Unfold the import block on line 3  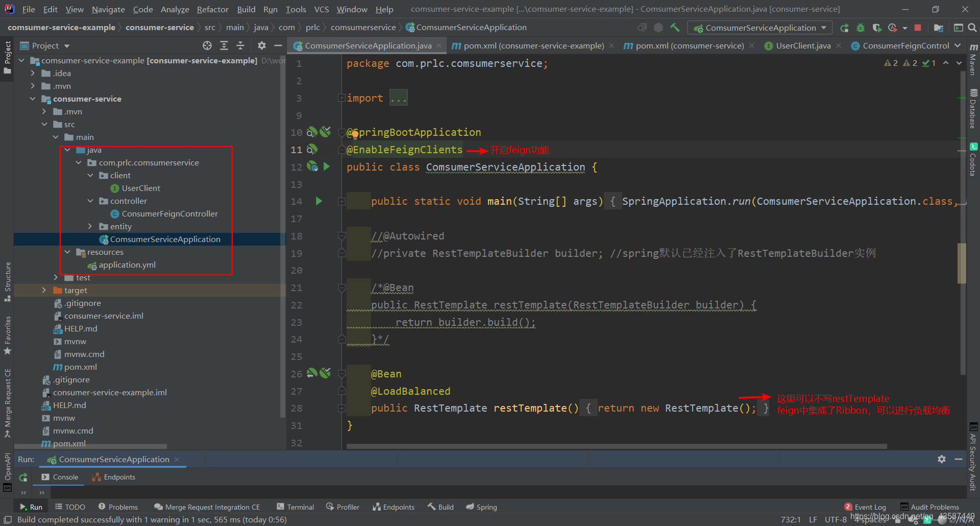[x=341, y=98]
